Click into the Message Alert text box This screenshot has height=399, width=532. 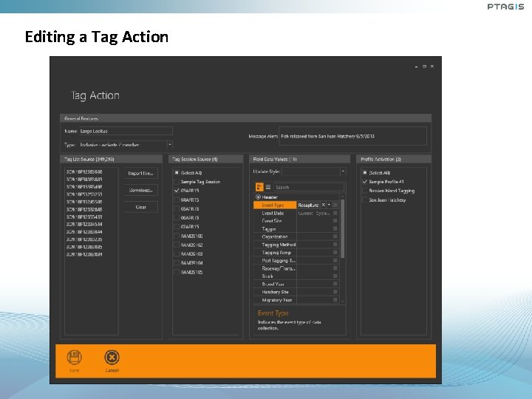pos(352,136)
